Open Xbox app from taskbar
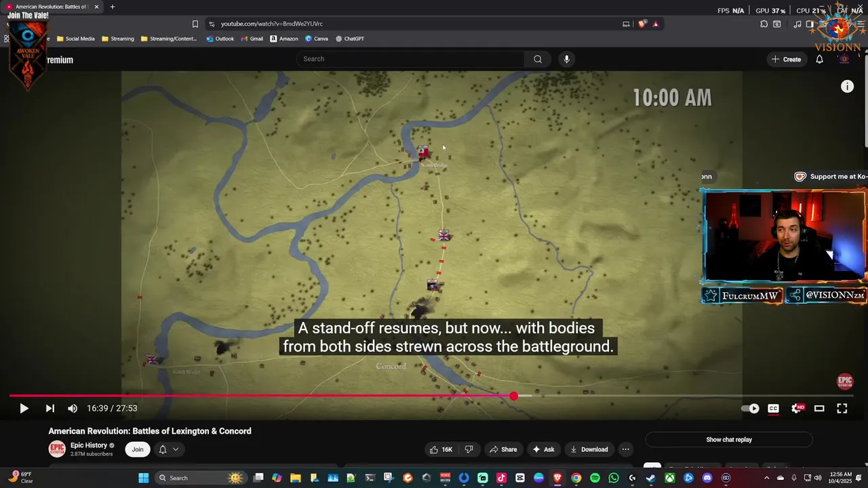 669,478
